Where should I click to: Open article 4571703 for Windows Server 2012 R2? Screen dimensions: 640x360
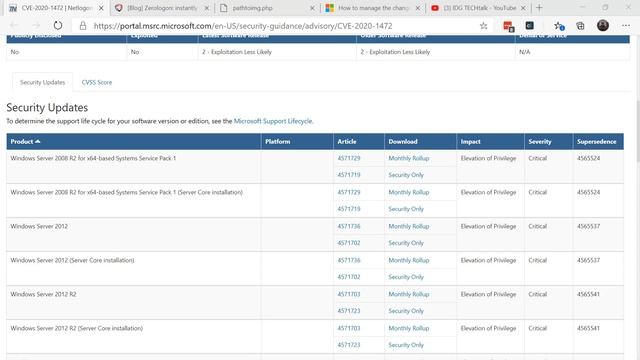coord(349,294)
